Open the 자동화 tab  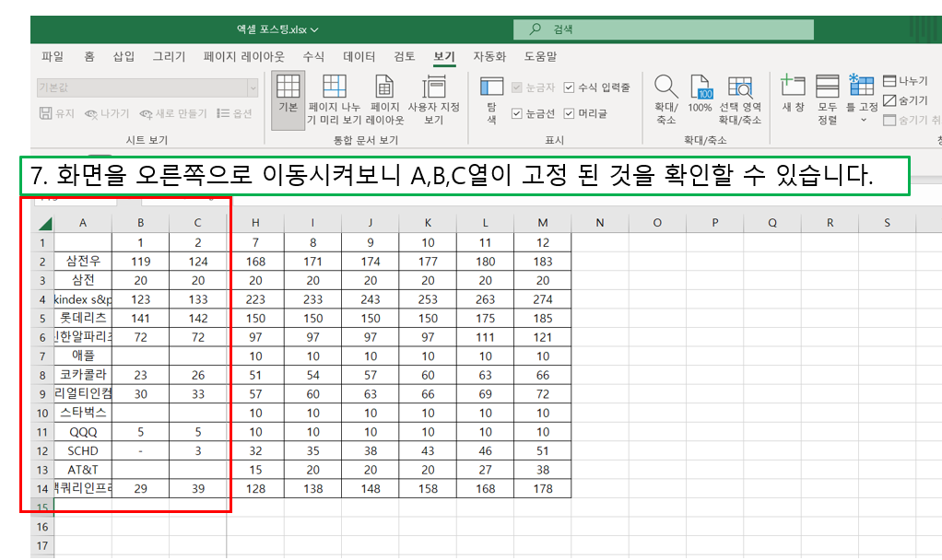pyautogui.click(x=489, y=56)
